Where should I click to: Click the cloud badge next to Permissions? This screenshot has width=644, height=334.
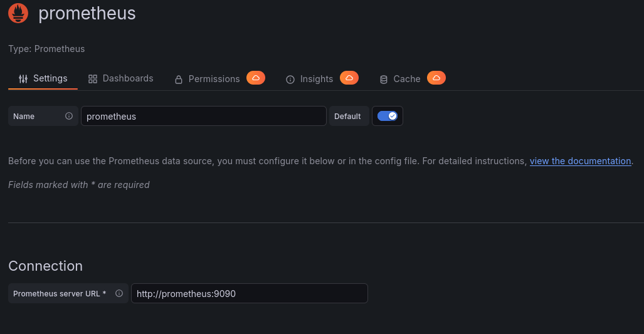pyautogui.click(x=256, y=78)
